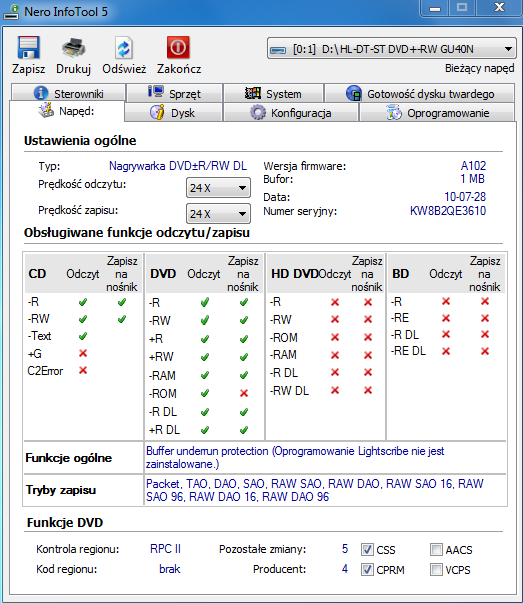
Task: Switch to the Sprzęt tab
Action: coord(175,93)
